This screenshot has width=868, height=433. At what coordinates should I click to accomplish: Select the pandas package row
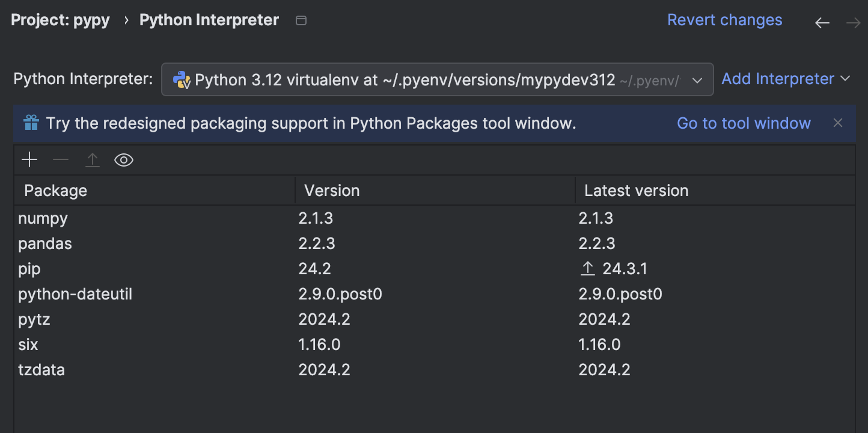pos(45,244)
